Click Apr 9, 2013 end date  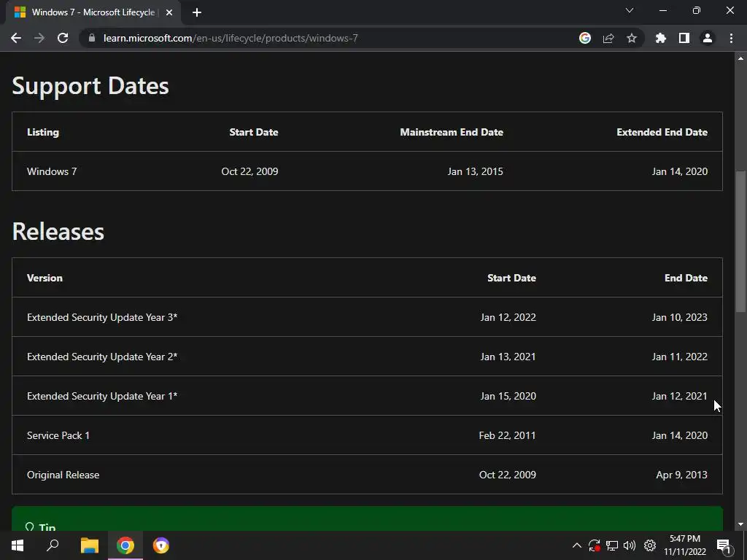pyautogui.click(x=682, y=475)
